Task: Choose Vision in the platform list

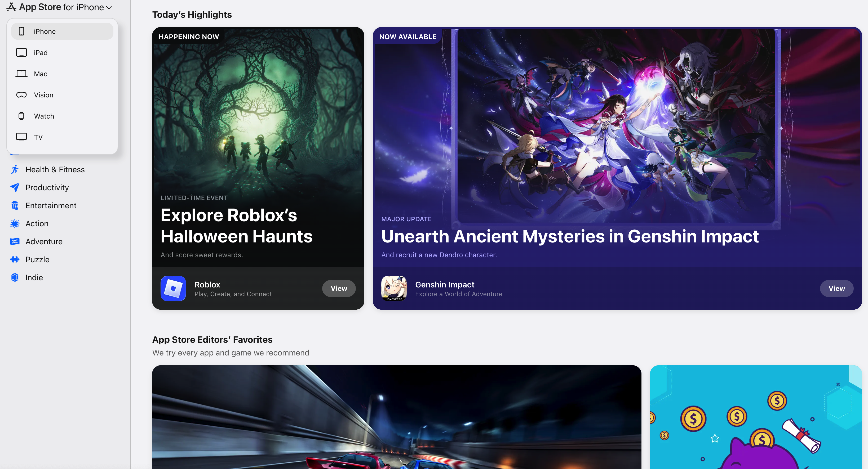Action: click(x=43, y=95)
